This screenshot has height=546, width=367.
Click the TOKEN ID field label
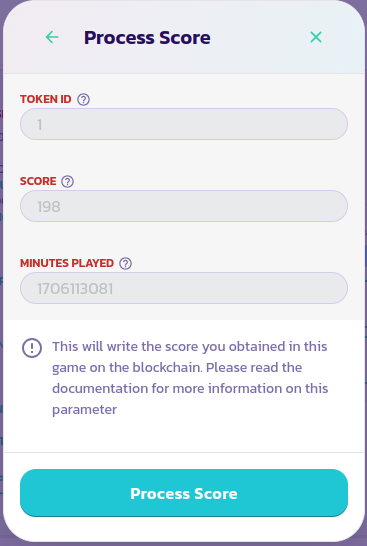46,99
